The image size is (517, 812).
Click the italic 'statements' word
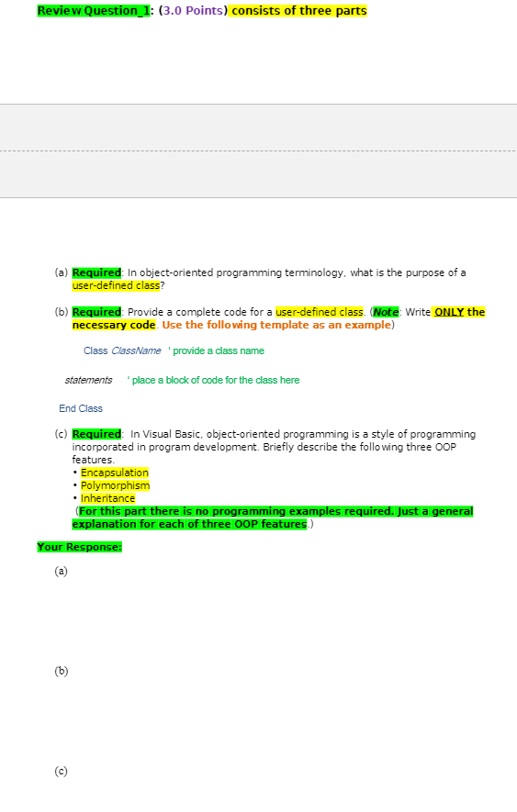(x=88, y=380)
